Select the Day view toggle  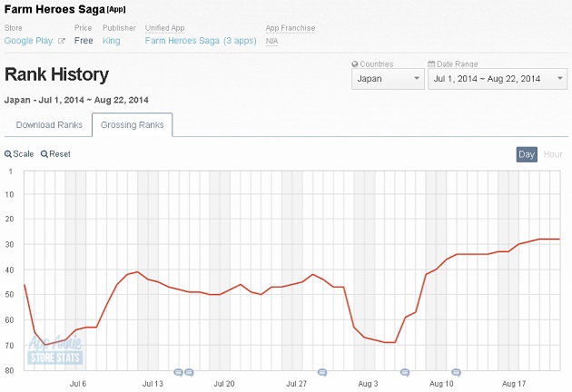click(x=527, y=154)
